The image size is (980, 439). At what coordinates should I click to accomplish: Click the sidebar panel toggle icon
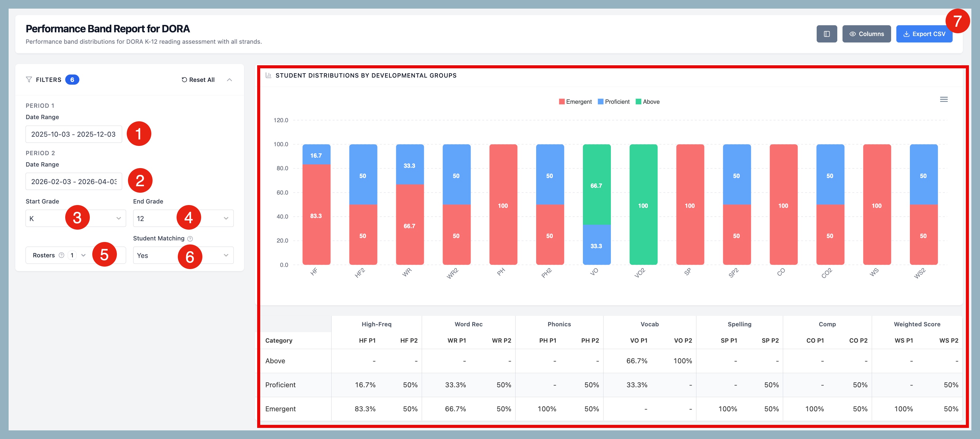(826, 34)
